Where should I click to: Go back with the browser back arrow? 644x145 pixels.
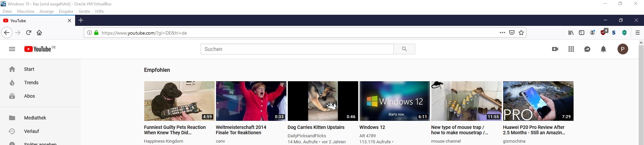[x=7, y=33]
